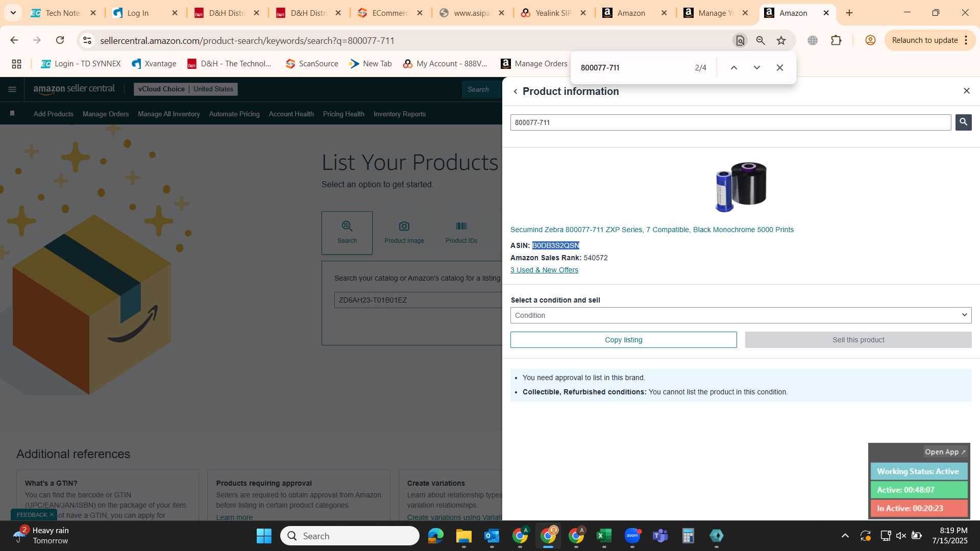Open Outlook from the taskbar

click(492, 536)
